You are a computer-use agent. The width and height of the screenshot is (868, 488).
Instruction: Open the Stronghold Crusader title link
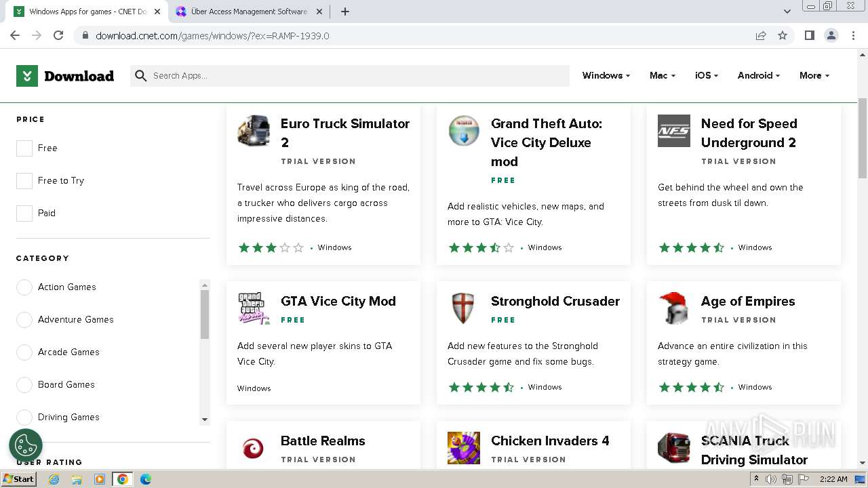[555, 302]
